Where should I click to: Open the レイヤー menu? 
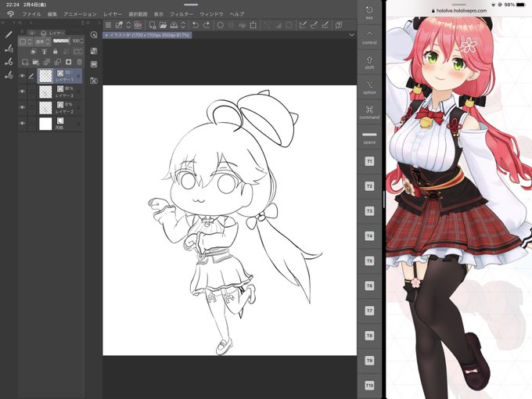tap(113, 14)
